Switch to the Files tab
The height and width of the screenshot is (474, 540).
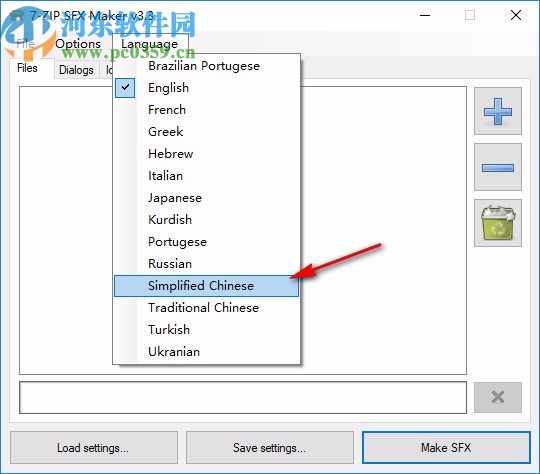coord(27,68)
